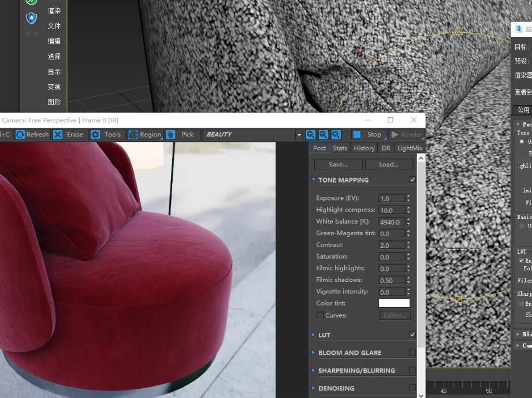
Task: Expand the LUT section
Action: coord(314,335)
